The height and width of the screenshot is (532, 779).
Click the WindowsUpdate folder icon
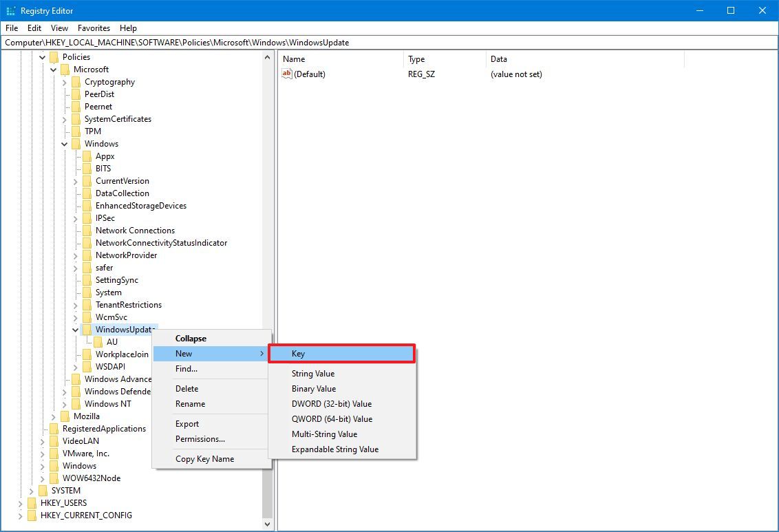tap(87, 329)
